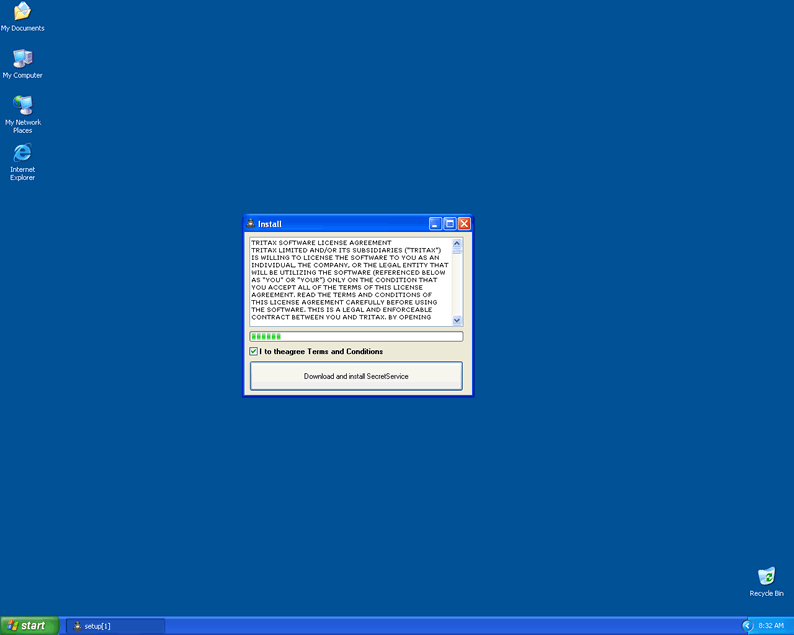Select the My Computer desktop icon

[22, 59]
